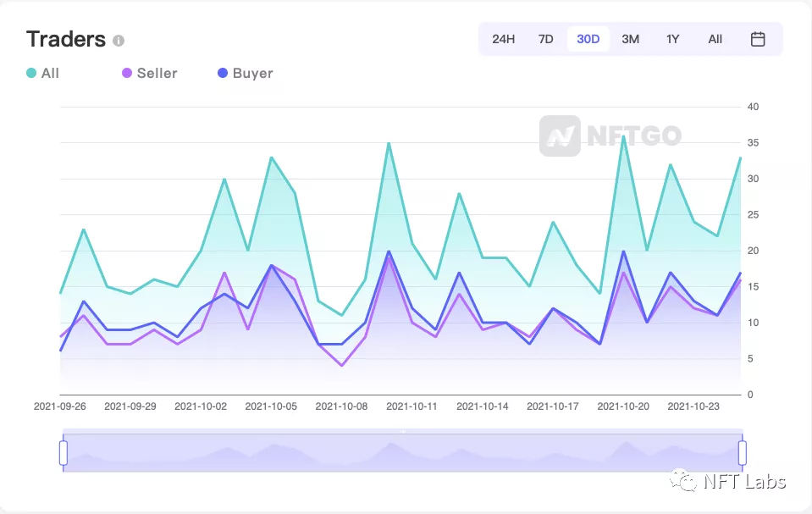Click the 25 value on y-axis
The image size is (812, 514).
pyautogui.click(x=753, y=214)
